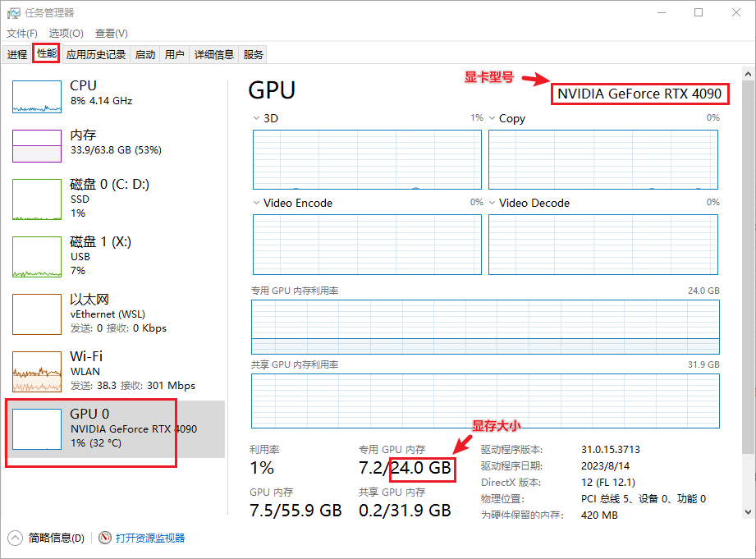
Task: Click the 1% utilization value
Action: pos(262,467)
